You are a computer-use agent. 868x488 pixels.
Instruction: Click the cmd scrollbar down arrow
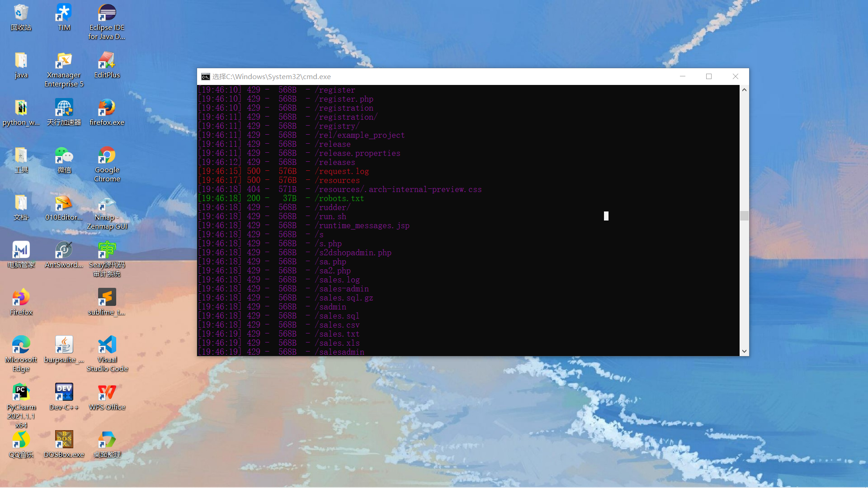(744, 351)
